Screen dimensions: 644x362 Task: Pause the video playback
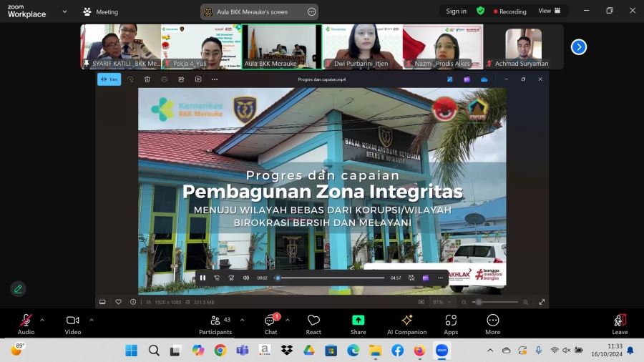click(x=203, y=278)
